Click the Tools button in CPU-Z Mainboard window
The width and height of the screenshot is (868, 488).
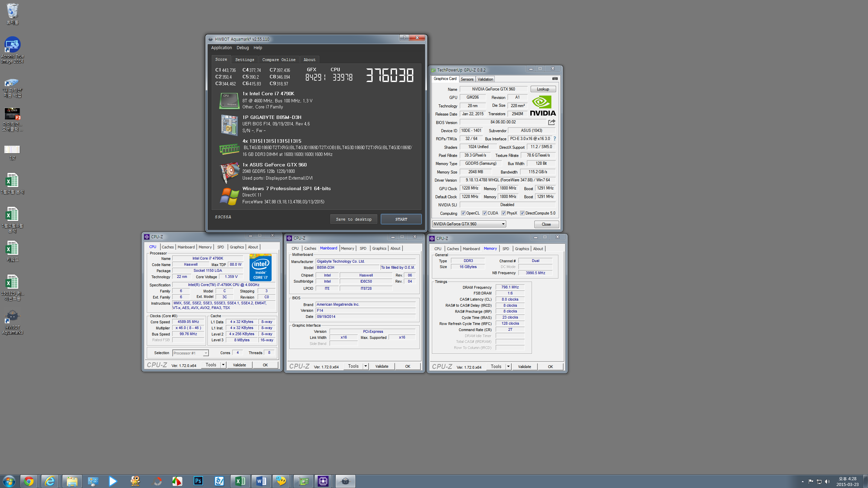pos(353,366)
